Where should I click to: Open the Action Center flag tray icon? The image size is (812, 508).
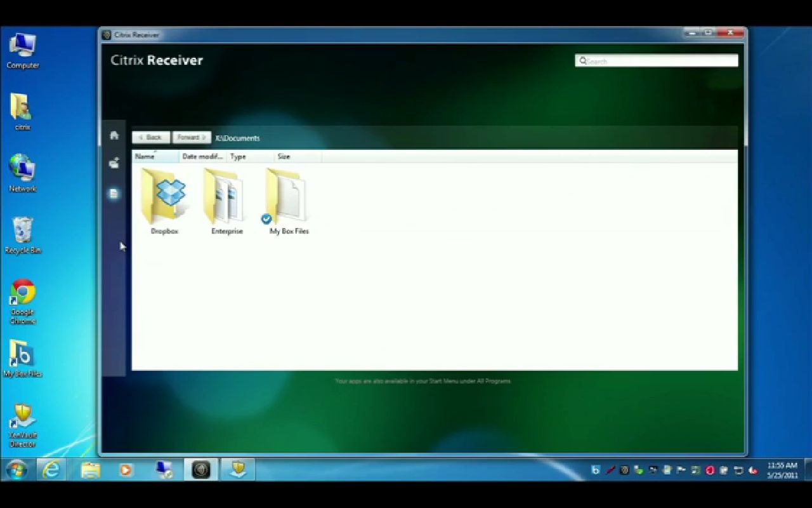[681, 471]
